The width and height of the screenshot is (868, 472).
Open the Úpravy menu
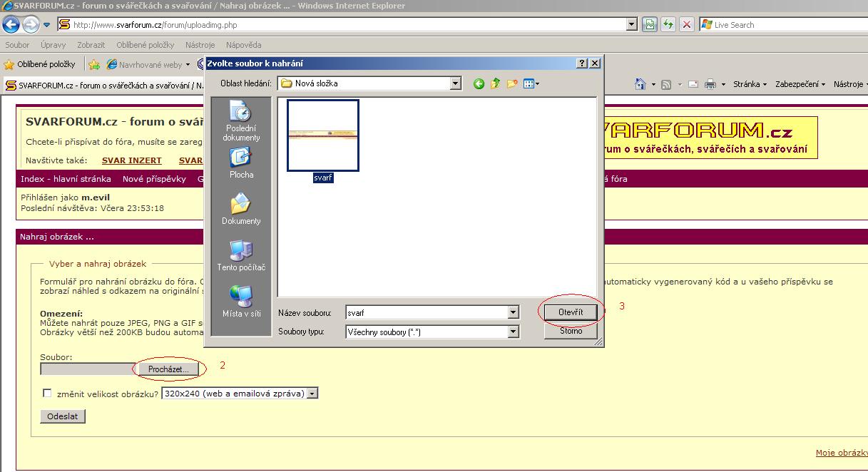[53, 45]
